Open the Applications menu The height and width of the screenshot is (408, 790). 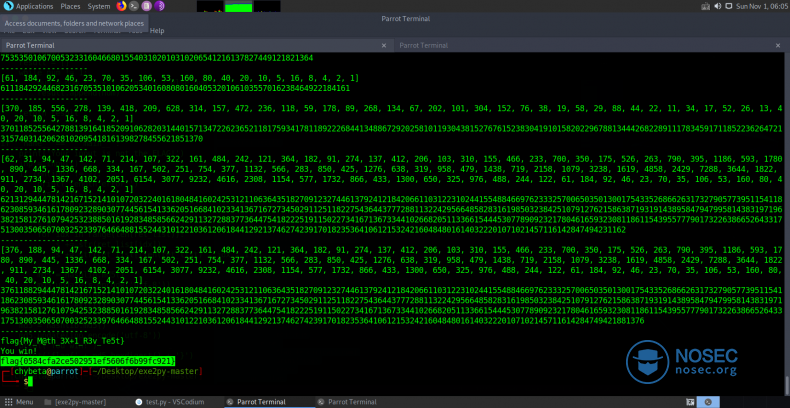34,6
